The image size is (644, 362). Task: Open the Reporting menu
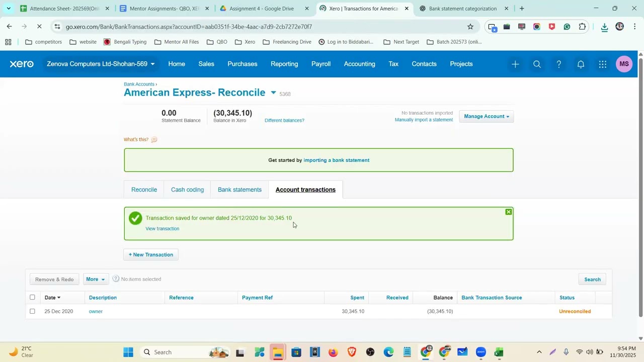[x=284, y=64]
